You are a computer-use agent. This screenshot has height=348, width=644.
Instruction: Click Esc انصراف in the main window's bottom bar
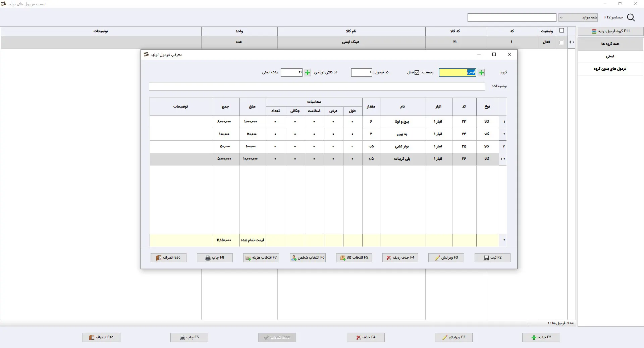(x=101, y=337)
